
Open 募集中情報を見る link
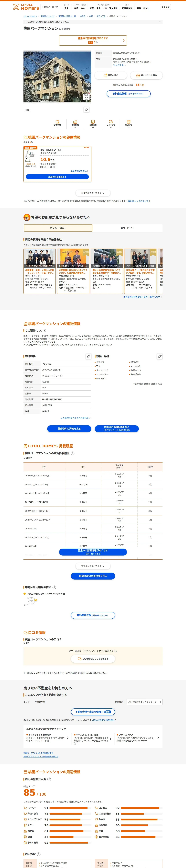pos(79,171)
